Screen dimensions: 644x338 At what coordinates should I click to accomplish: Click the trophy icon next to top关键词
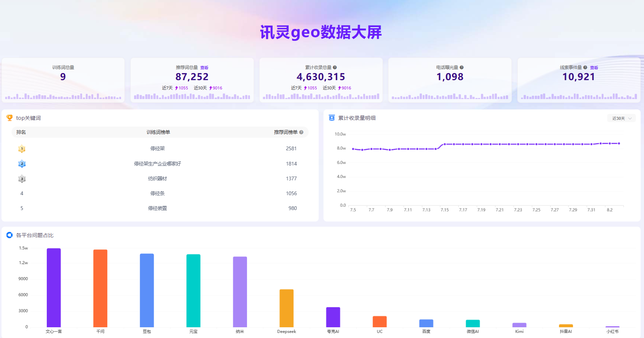[x=10, y=118]
